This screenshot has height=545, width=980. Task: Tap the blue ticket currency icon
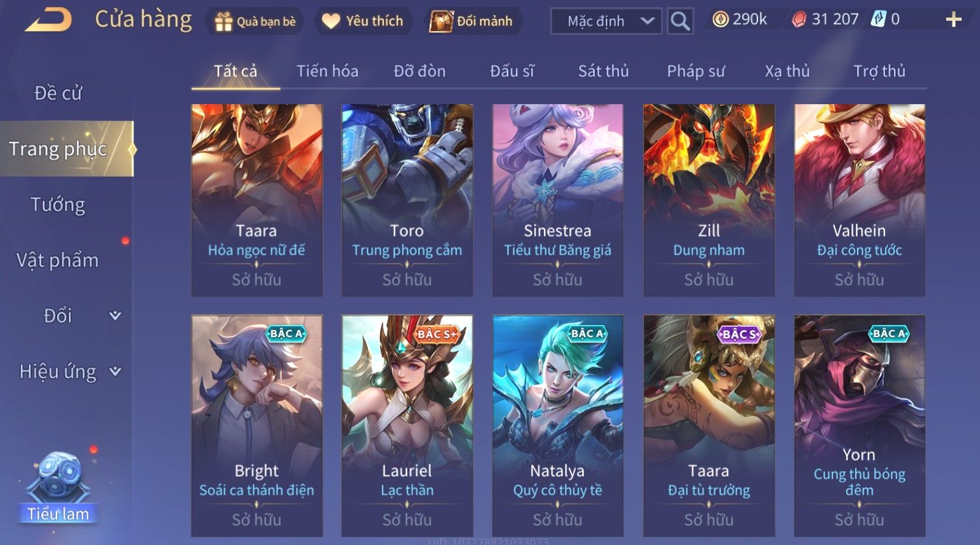pos(878,20)
